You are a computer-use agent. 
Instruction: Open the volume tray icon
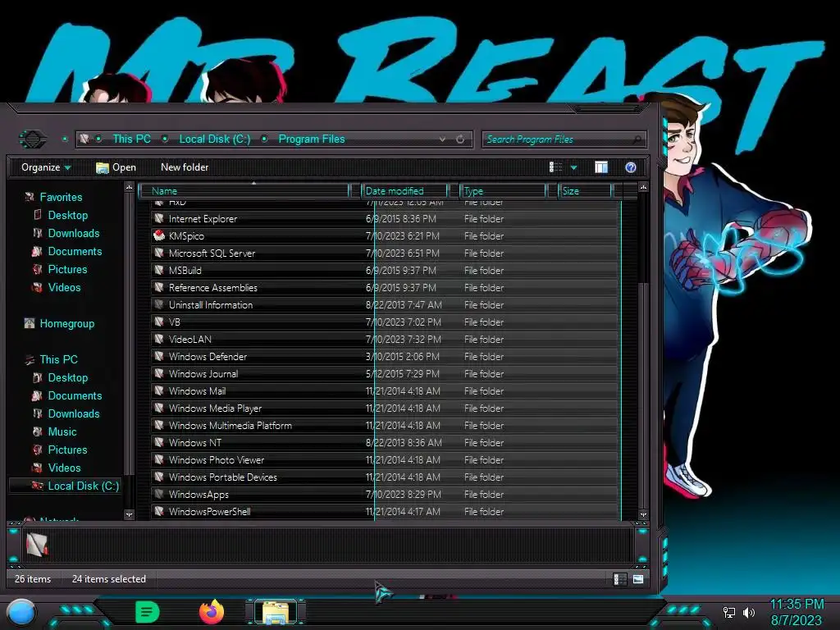(749, 612)
